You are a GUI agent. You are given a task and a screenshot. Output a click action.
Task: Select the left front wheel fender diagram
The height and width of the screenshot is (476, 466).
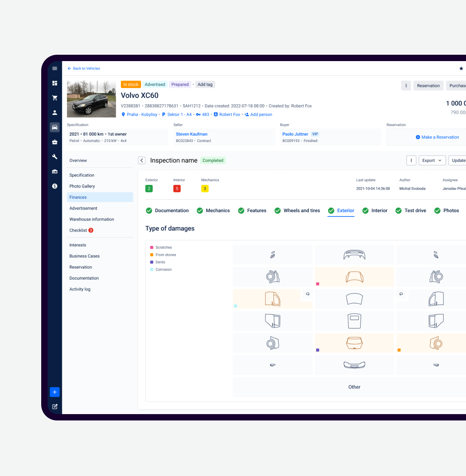click(273, 277)
